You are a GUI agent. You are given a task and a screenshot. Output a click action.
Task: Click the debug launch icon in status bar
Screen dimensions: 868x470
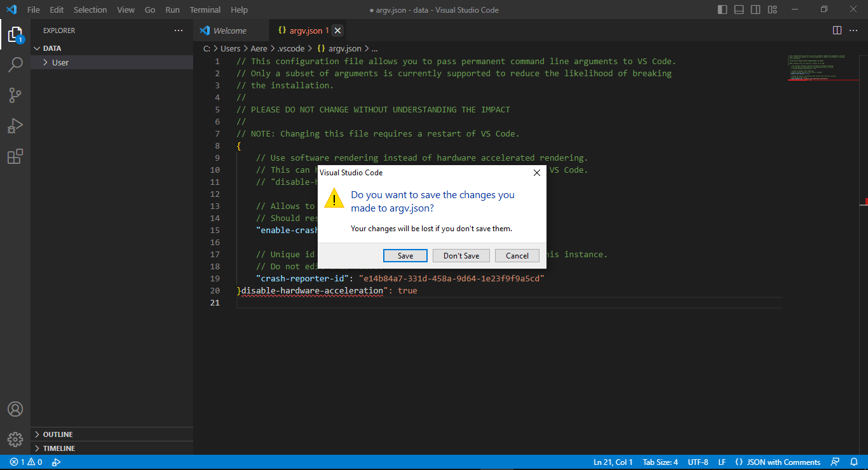[x=57, y=462]
